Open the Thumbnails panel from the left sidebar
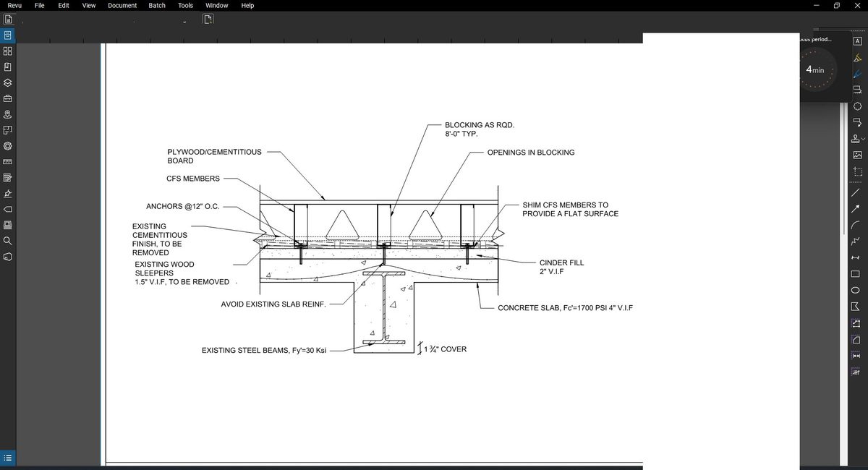The height and width of the screenshot is (470, 868). coord(7,34)
